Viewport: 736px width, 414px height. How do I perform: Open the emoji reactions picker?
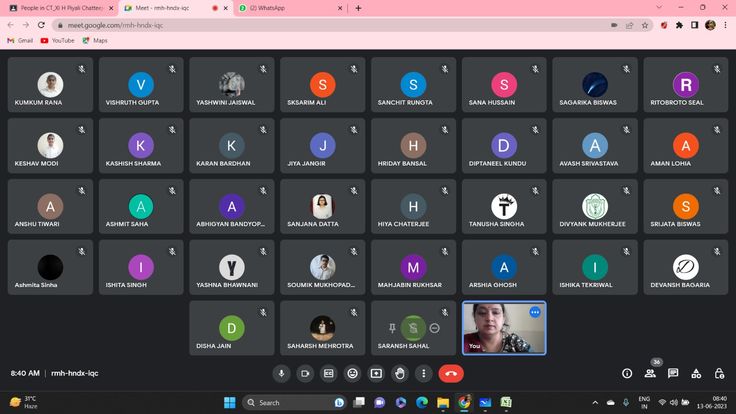pyautogui.click(x=353, y=373)
